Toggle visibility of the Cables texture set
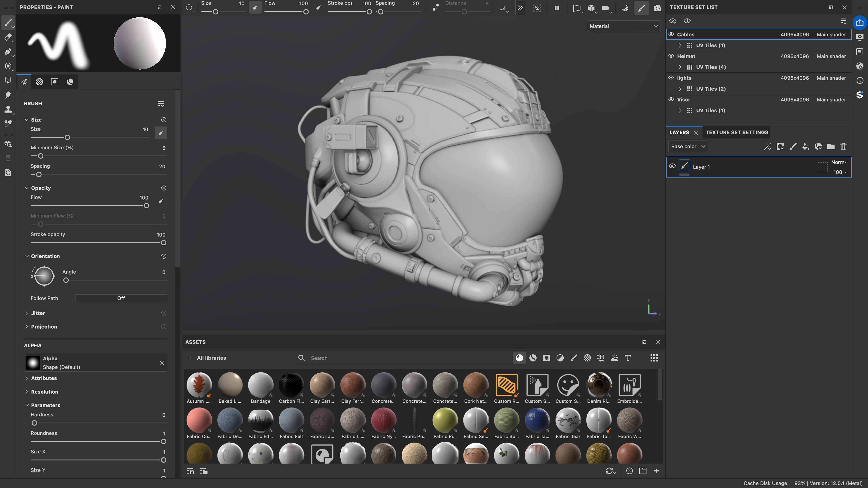The height and width of the screenshot is (488, 868). 672,34
